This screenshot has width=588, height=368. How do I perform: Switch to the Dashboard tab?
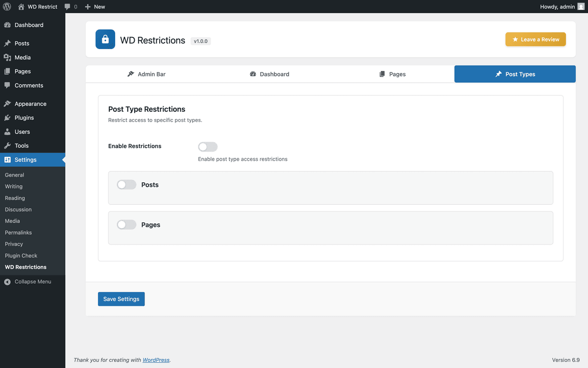point(269,74)
